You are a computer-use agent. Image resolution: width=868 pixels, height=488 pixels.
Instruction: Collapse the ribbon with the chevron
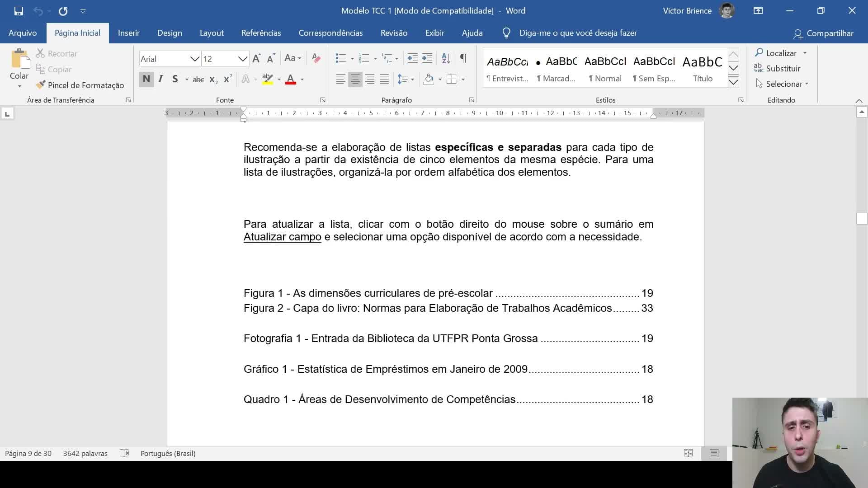tap(859, 100)
